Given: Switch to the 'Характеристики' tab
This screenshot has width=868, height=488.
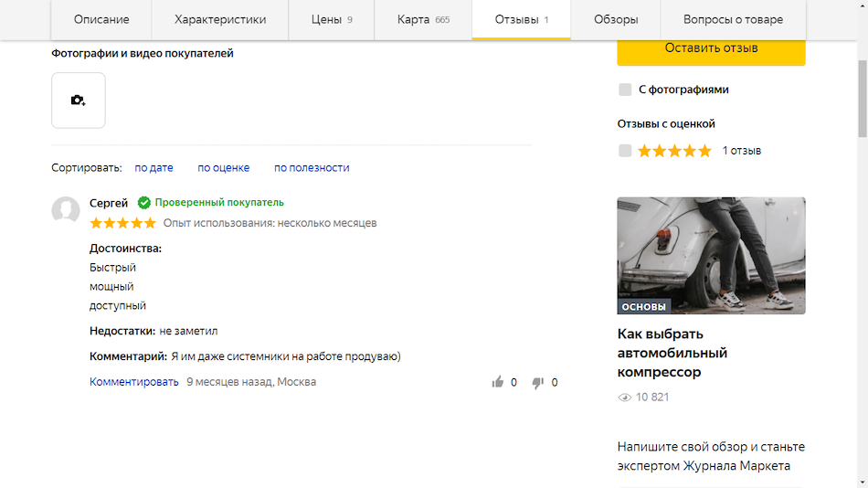Looking at the screenshot, I should tap(219, 19).
